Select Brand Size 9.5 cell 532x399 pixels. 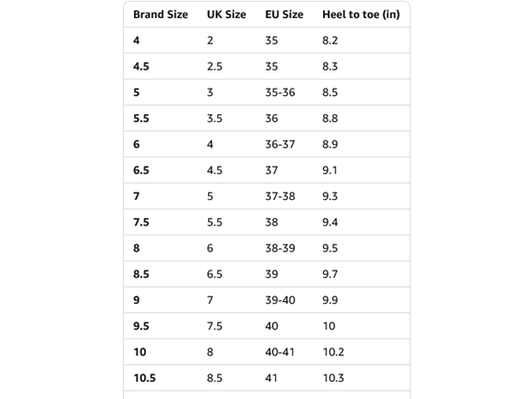tap(141, 326)
